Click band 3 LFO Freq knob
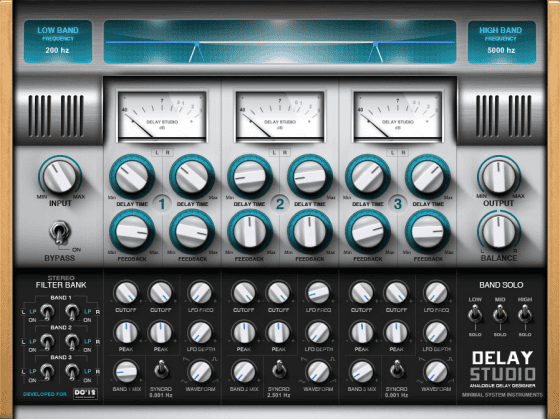 (x=436, y=293)
